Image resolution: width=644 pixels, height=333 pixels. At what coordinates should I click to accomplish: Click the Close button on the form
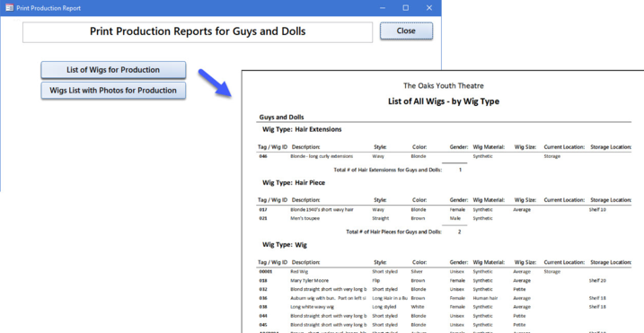(x=406, y=31)
